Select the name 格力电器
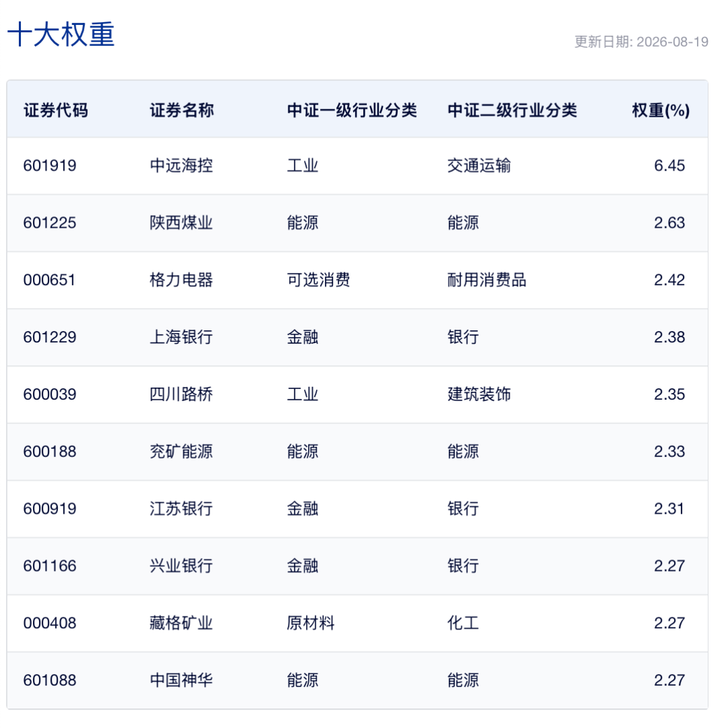 coord(181,280)
